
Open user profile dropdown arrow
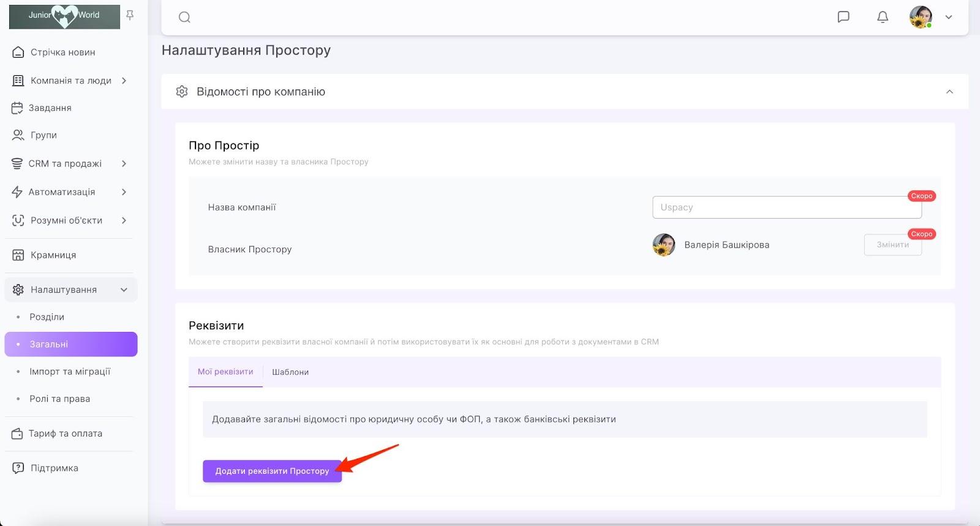pyautogui.click(x=949, y=17)
